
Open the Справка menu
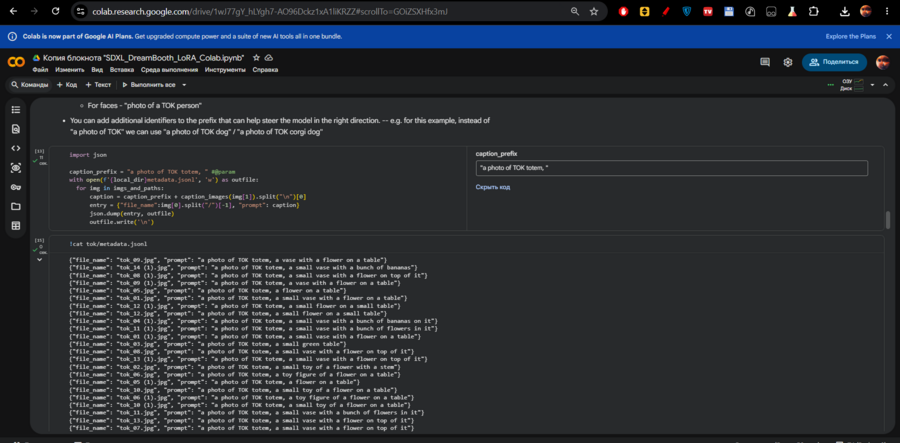(x=265, y=70)
